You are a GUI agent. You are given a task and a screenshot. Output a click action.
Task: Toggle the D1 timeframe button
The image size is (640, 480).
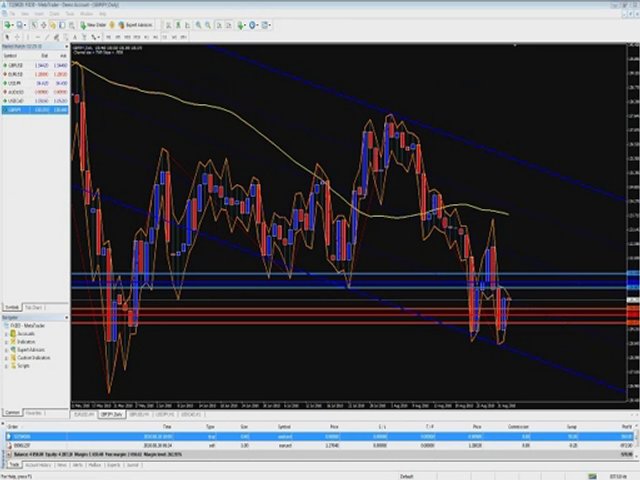tap(165, 37)
